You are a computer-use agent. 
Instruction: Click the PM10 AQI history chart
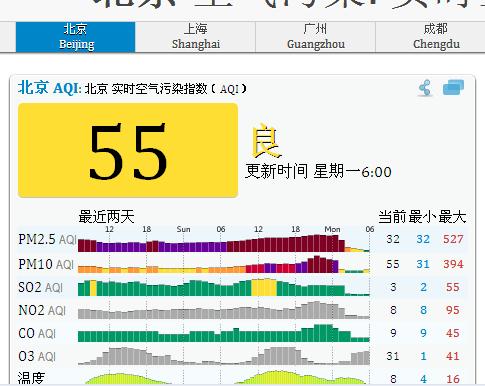click(x=224, y=264)
